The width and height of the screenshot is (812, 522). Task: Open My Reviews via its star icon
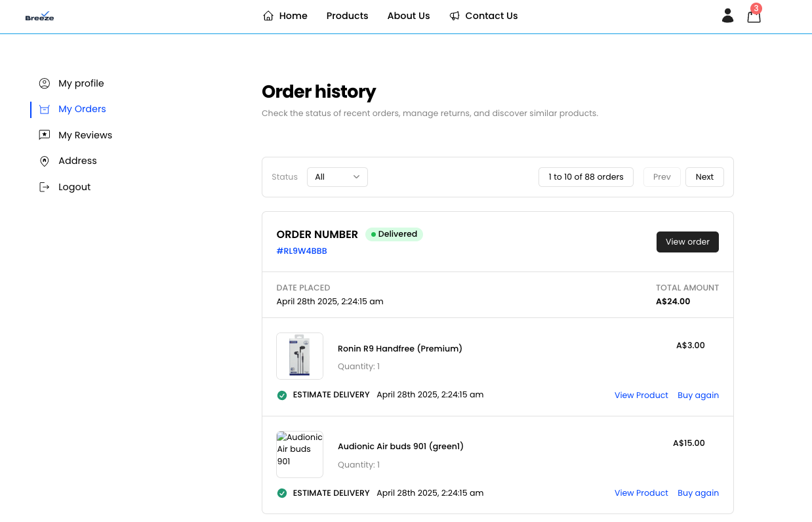point(44,134)
